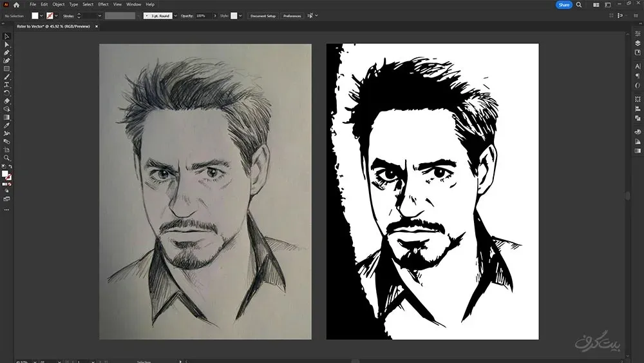Open the Paragraph panel icon

click(638, 75)
